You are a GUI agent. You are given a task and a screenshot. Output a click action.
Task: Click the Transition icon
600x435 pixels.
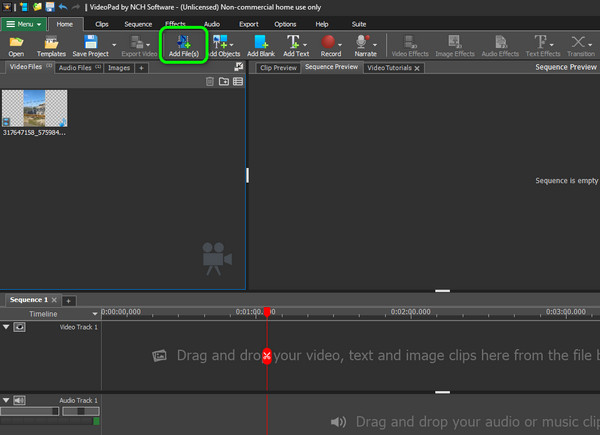click(578, 42)
